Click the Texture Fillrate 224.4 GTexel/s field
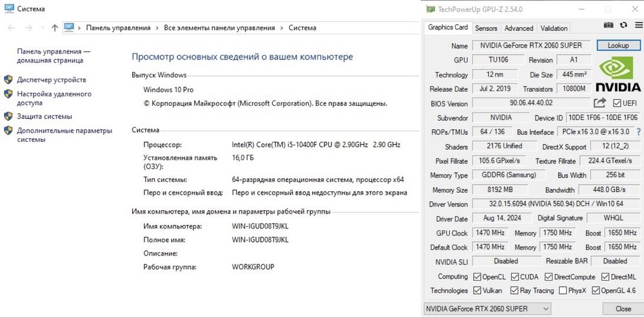Screen dimensions: 644x318 pyautogui.click(x=610, y=161)
